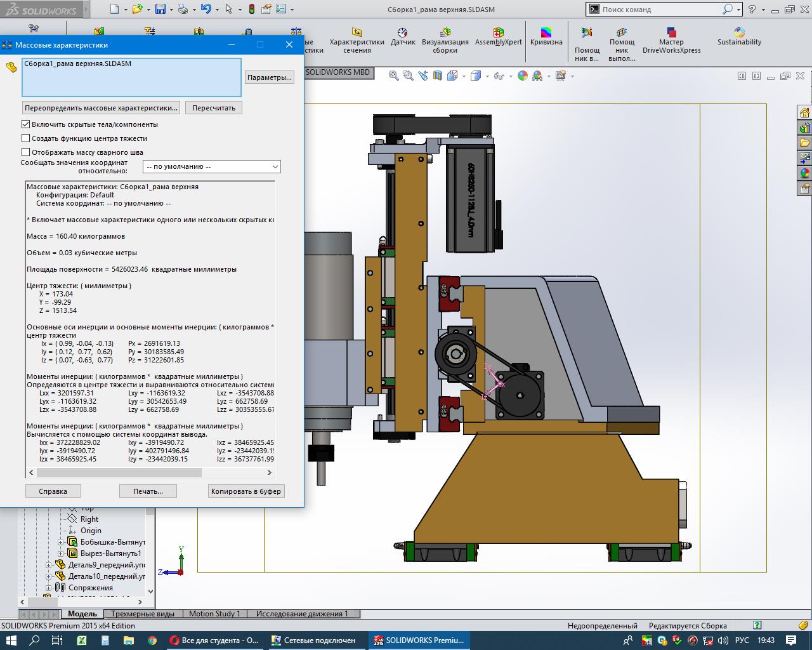Click the mass properties horizontal scrollbar
This screenshot has height=650, width=812.
(x=119, y=473)
